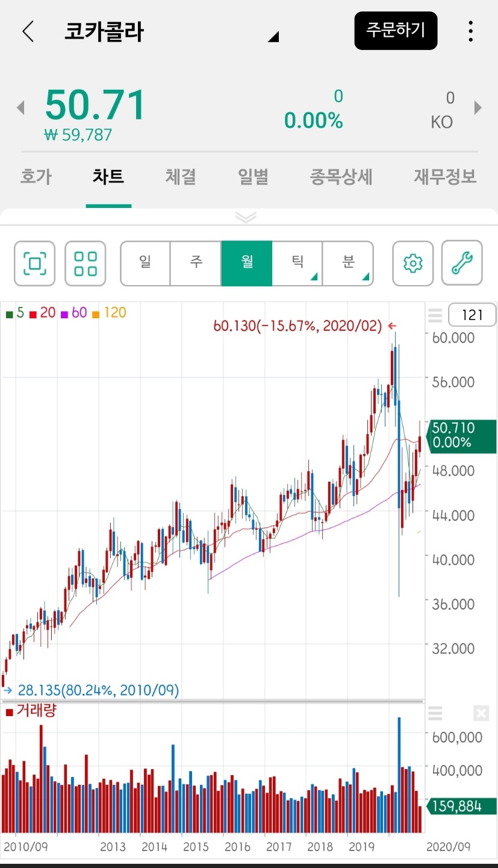
Task: Switch to the 종목상세 tab
Action: tap(341, 177)
